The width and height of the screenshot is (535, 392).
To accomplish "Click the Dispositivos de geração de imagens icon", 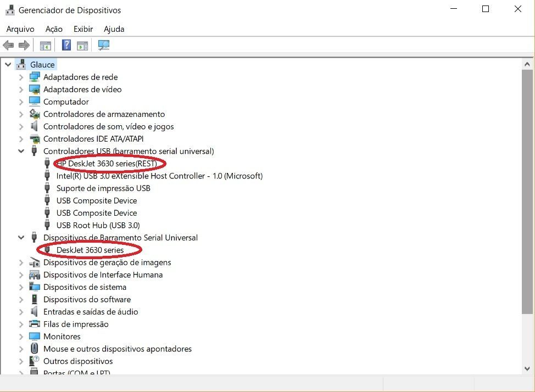I will click(x=35, y=262).
